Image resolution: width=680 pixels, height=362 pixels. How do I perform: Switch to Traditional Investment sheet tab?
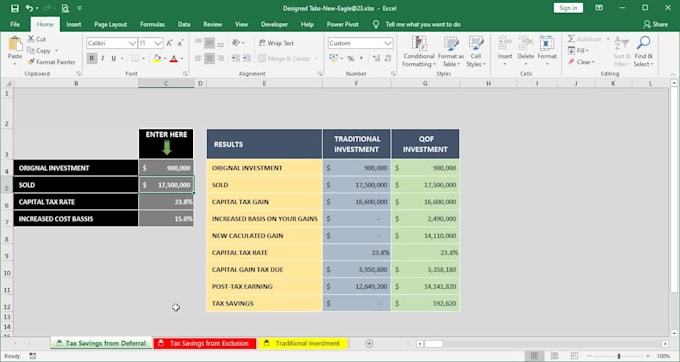click(303, 343)
